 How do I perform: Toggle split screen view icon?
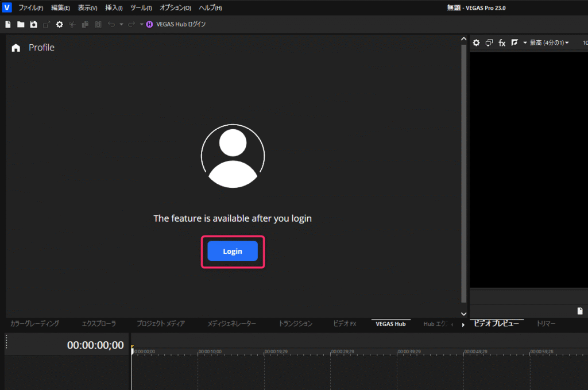[514, 43]
